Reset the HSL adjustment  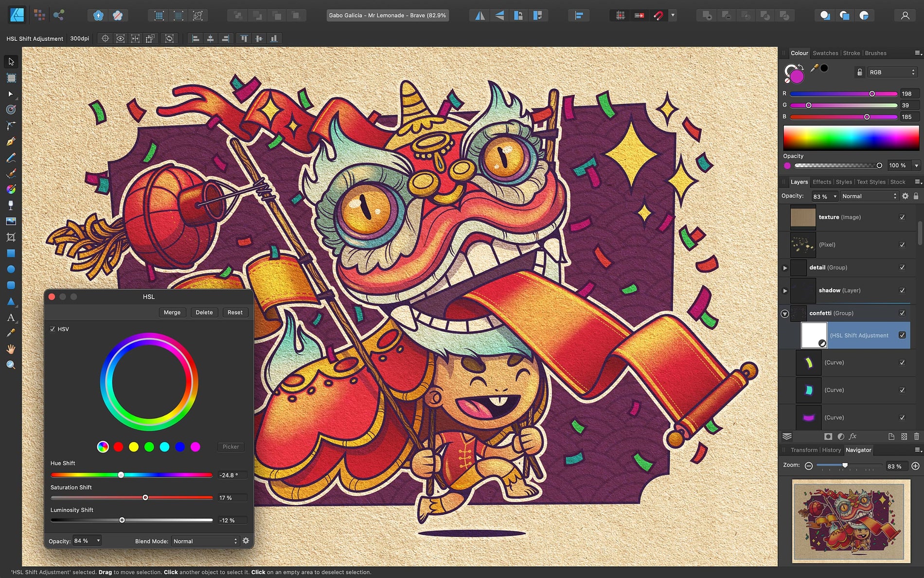[235, 312]
